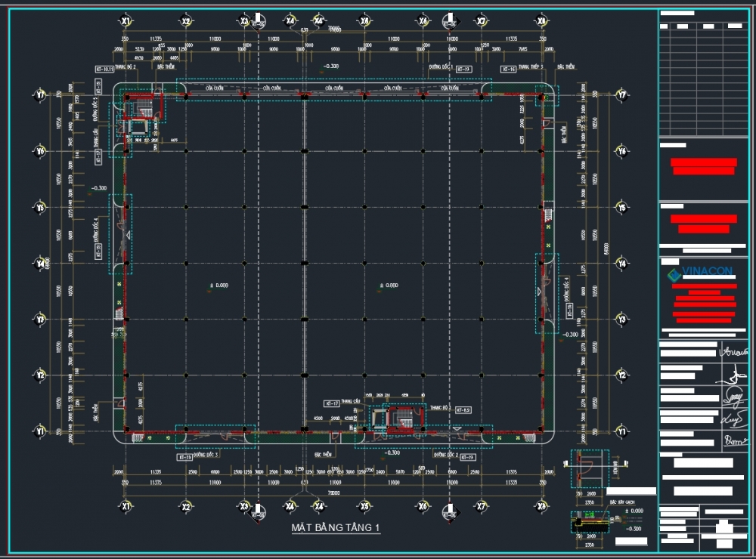The image size is (756, 559).
Task: Select the top section marker beside X3
Action: tap(258, 20)
